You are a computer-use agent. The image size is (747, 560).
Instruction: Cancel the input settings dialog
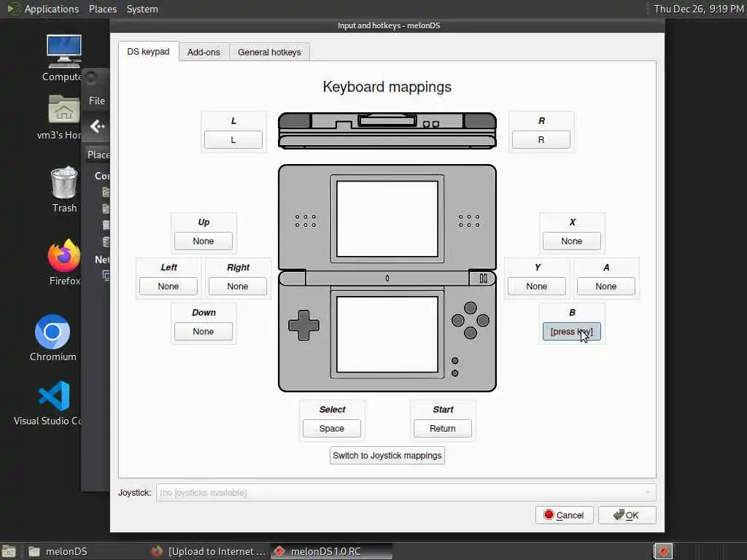(x=564, y=515)
